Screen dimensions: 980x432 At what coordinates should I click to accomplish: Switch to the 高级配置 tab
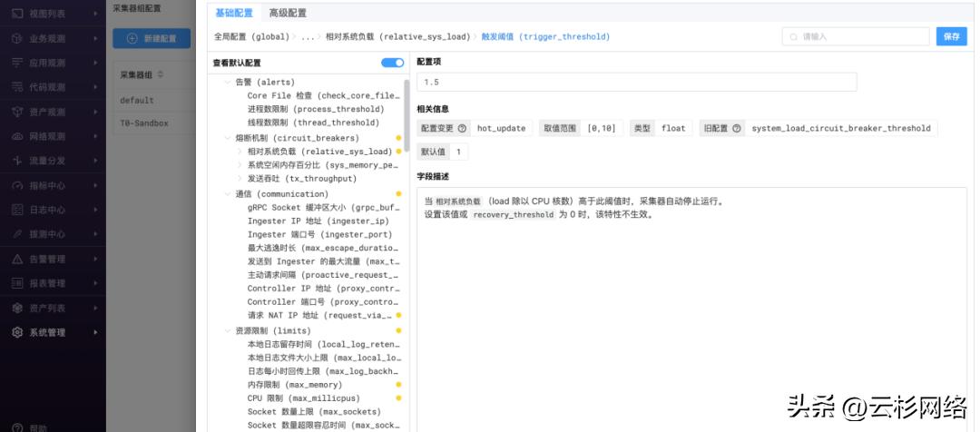(x=288, y=14)
